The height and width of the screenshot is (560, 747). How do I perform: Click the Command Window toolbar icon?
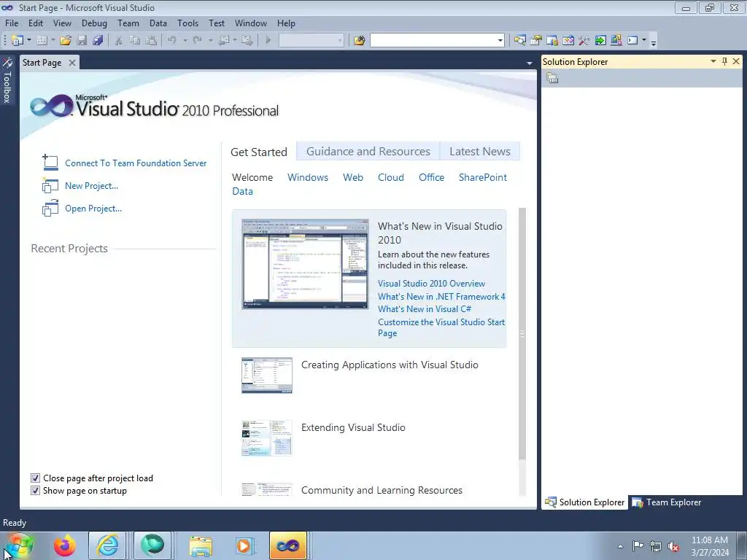632,41
